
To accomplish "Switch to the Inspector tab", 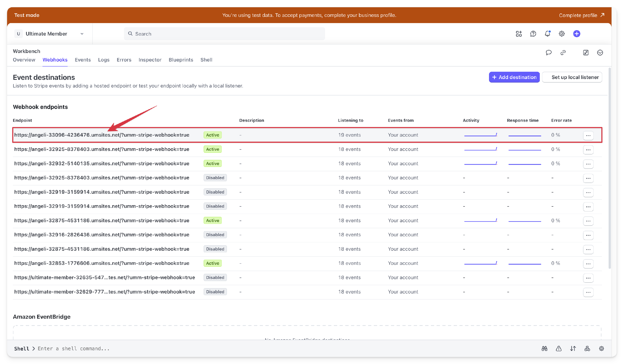I will pos(150,60).
